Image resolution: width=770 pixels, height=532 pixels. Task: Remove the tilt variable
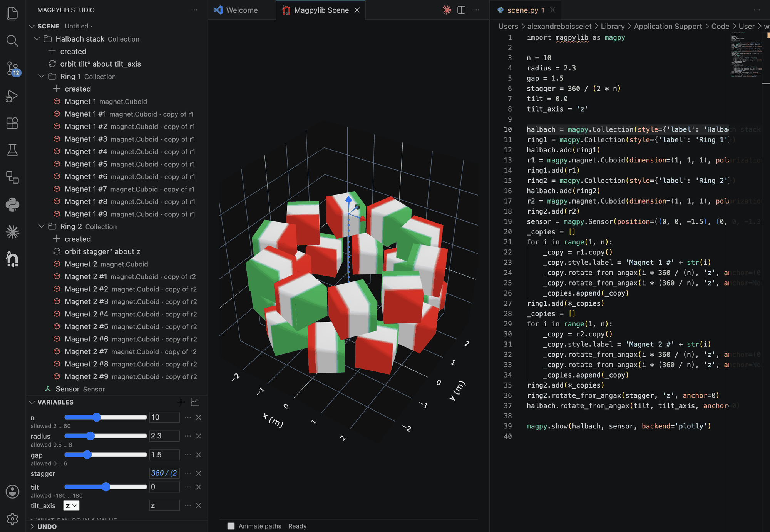pos(199,487)
